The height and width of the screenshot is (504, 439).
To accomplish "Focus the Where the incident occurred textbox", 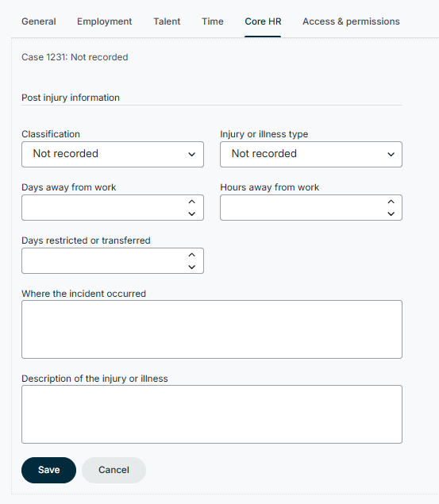I will tap(212, 329).
